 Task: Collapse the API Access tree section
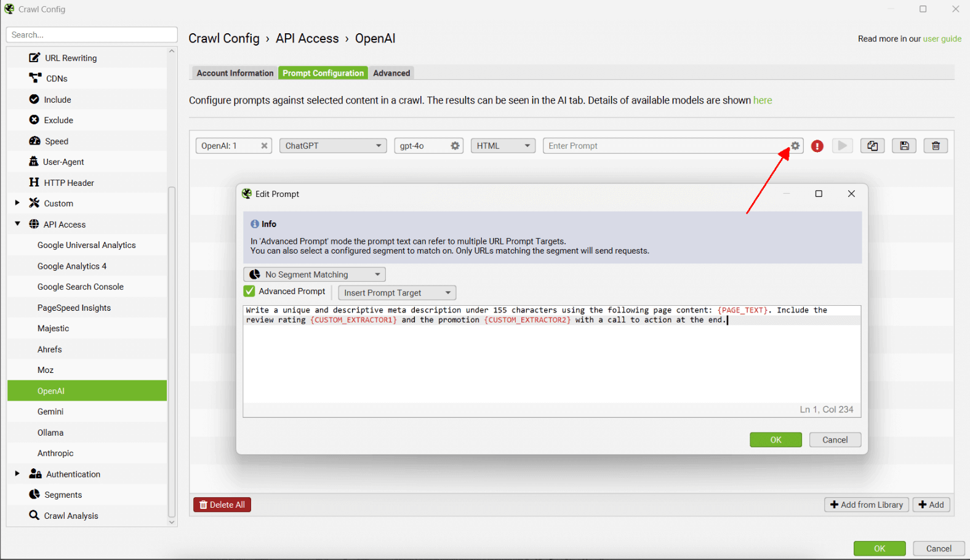(17, 224)
